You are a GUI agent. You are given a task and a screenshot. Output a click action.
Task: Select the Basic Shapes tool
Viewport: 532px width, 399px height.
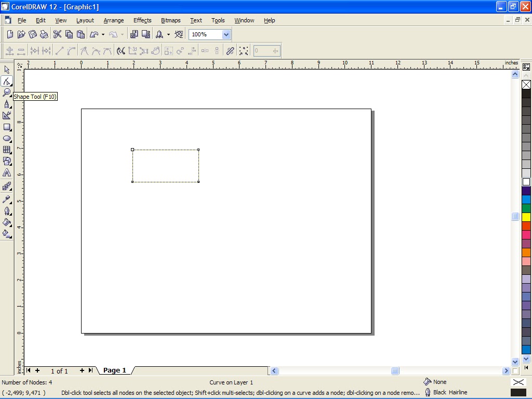[x=7, y=161]
